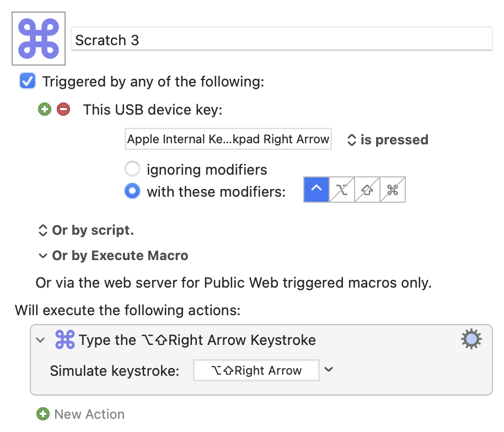The image size is (504, 432).
Task: Click the large command macro icon
Action: (39, 39)
